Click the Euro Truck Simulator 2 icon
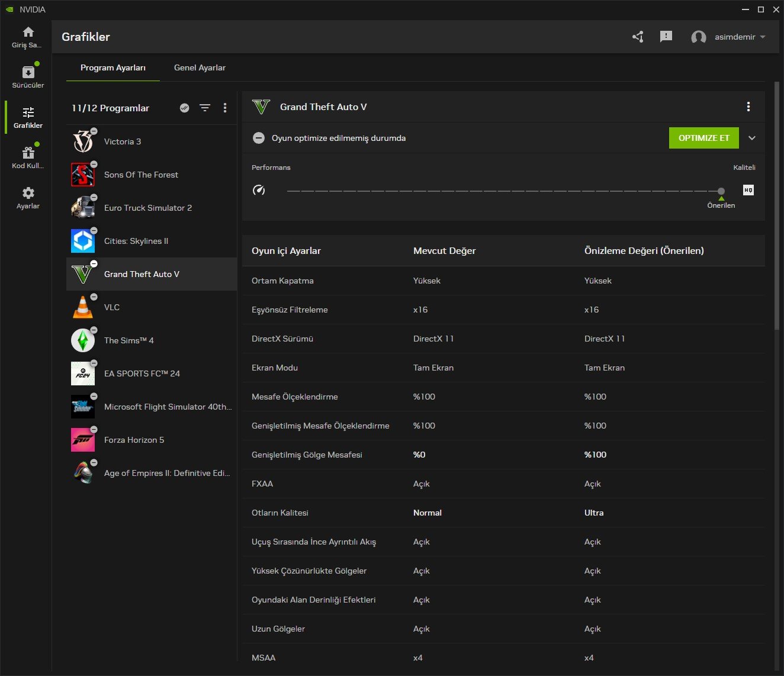This screenshot has width=784, height=676. 82,208
